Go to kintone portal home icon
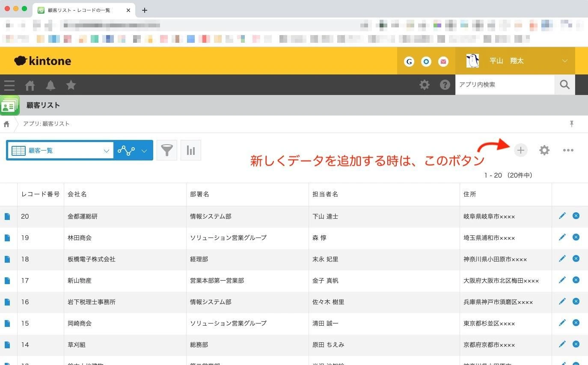588x365 pixels. [x=30, y=85]
